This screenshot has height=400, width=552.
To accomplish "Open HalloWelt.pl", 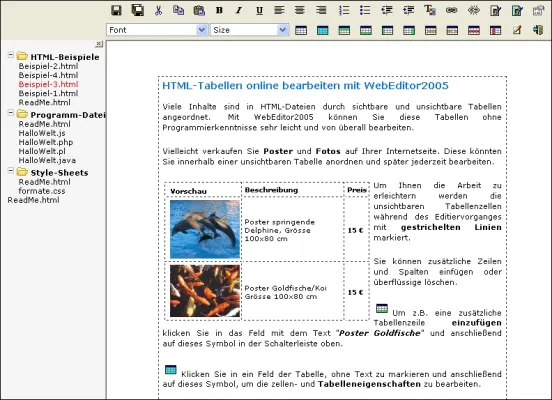I will point(42,151).
